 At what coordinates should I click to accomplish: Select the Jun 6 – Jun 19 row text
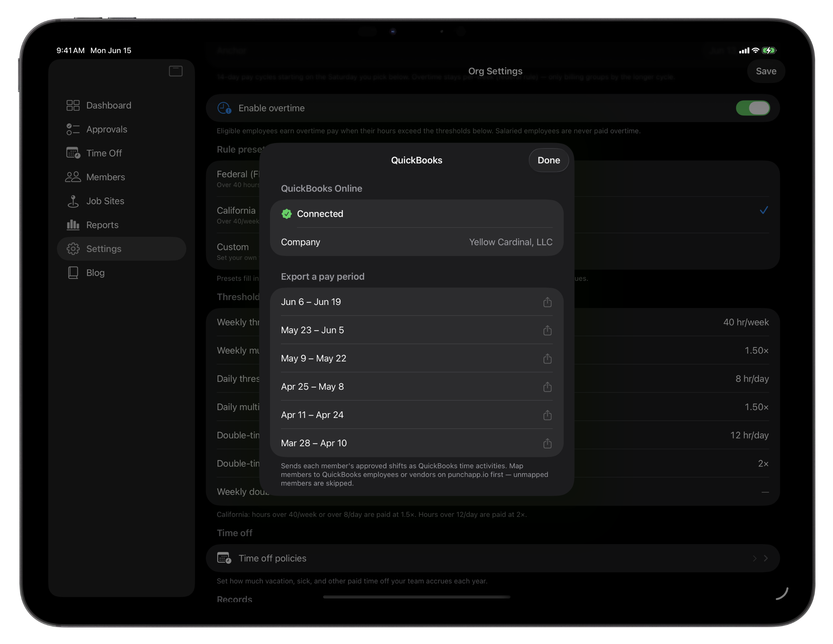[311, 302]
